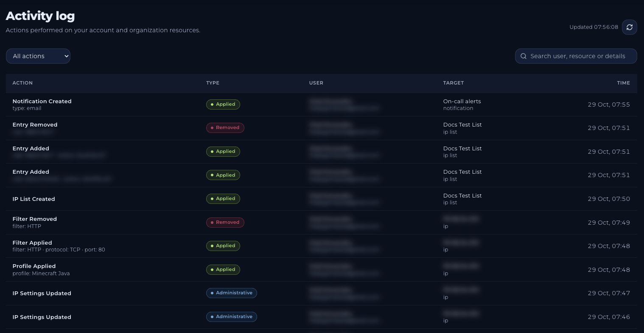The image size is (644, 333).
Task: Refresh the activity log with the reload icon
Action: tap(630, 27)
